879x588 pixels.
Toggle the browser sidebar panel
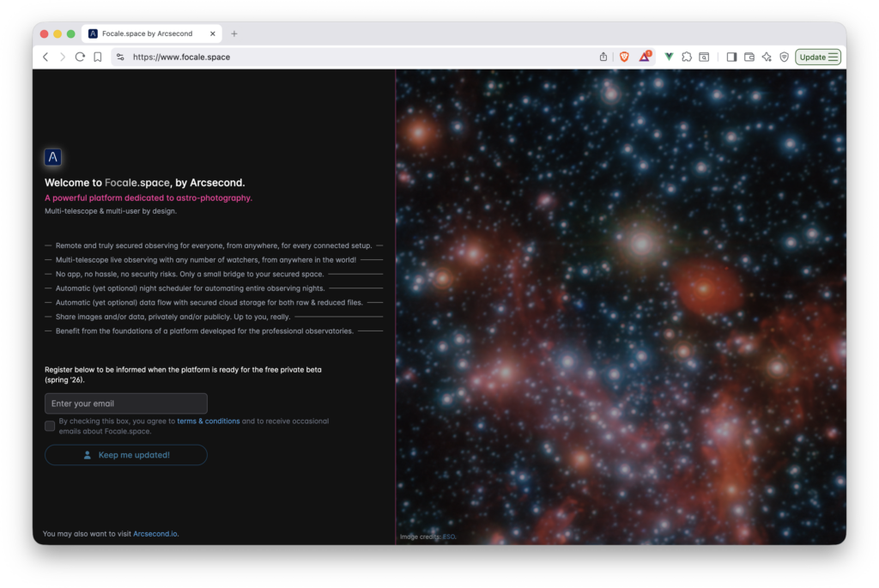coord(731,57)
